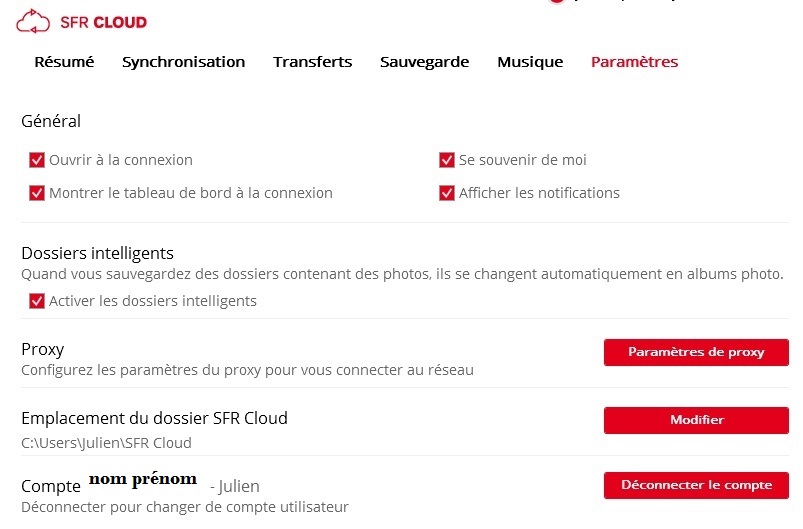Uncheck Activer les dossiers intelligents
Screen dimensions: 803x529
[x=38, y=301]
